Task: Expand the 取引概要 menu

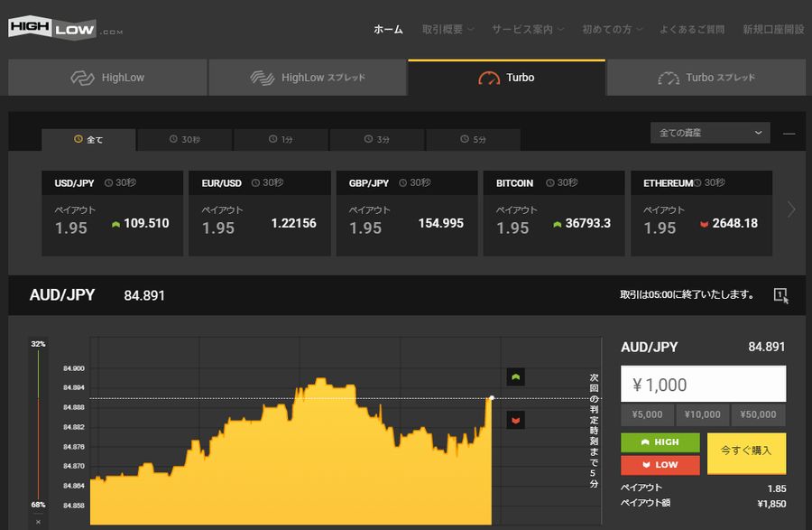Action: [x=448, y=29]
